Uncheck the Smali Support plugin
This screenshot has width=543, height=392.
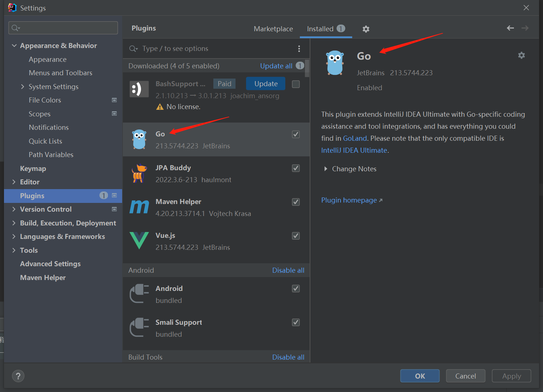click(x=296, y=323)
